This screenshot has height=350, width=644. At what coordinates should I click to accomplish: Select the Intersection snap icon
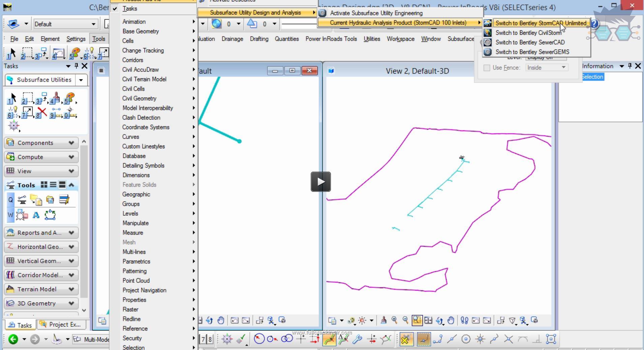pos(509,339)
